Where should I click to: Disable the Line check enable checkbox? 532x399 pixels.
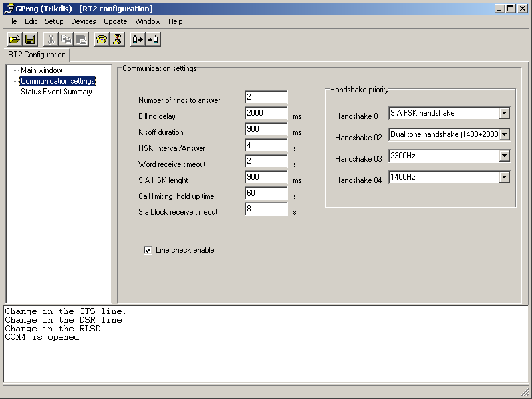coord(148,250)
